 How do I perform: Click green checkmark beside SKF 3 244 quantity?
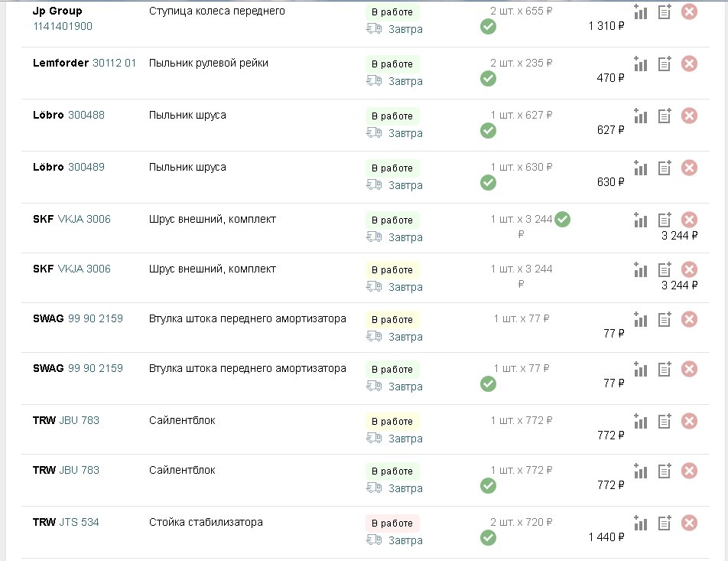[x=562, y=219]
